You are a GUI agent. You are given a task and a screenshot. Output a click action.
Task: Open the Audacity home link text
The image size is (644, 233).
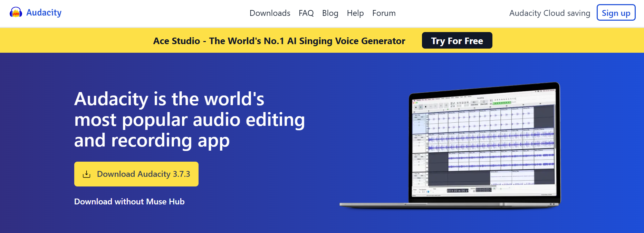tap(44, 13)
